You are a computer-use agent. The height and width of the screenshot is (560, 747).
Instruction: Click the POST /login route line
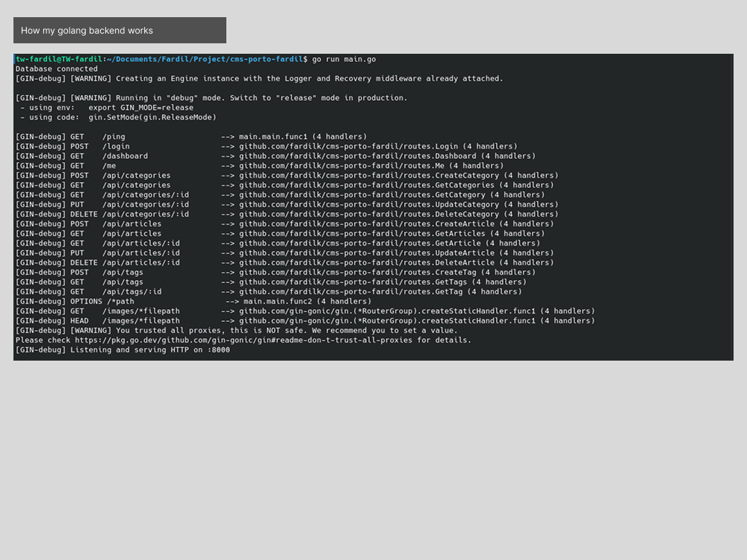click(x=267, y=146)
